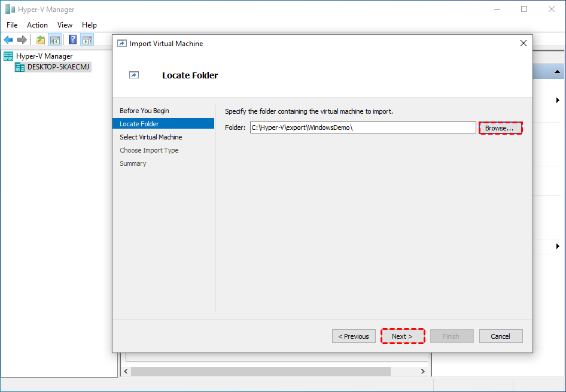The image size is (566, 392).
Task: Click the Summary wizard step
Action: [x=133, y=163]
